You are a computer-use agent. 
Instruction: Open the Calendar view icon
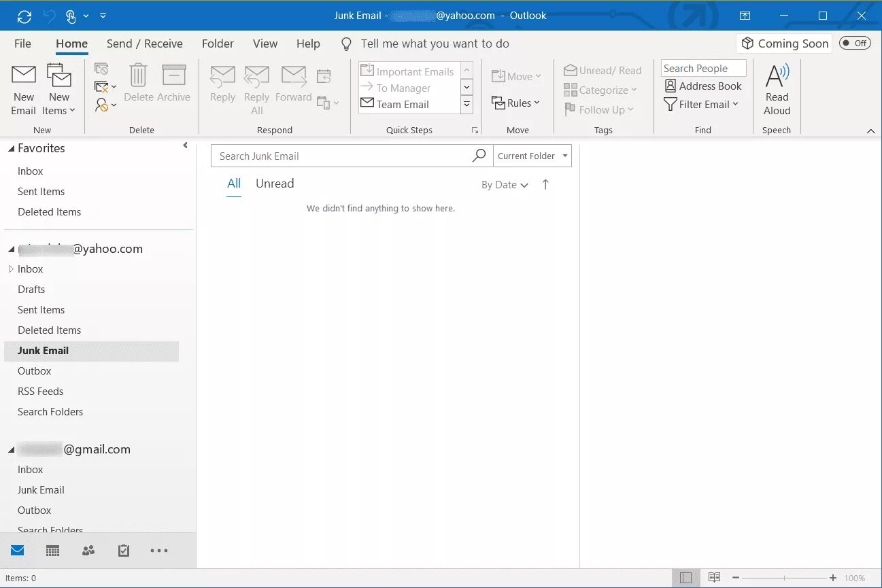pos(53,551)
